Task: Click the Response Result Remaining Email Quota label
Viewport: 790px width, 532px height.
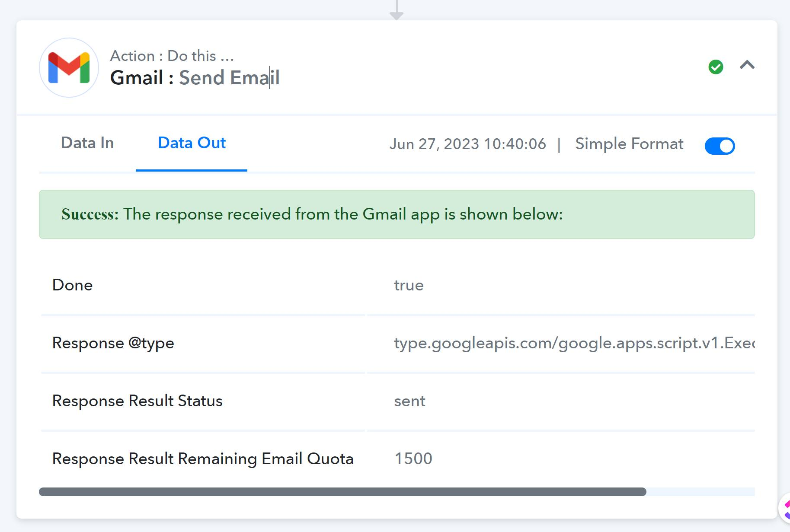Action: (x=203, y=459)
